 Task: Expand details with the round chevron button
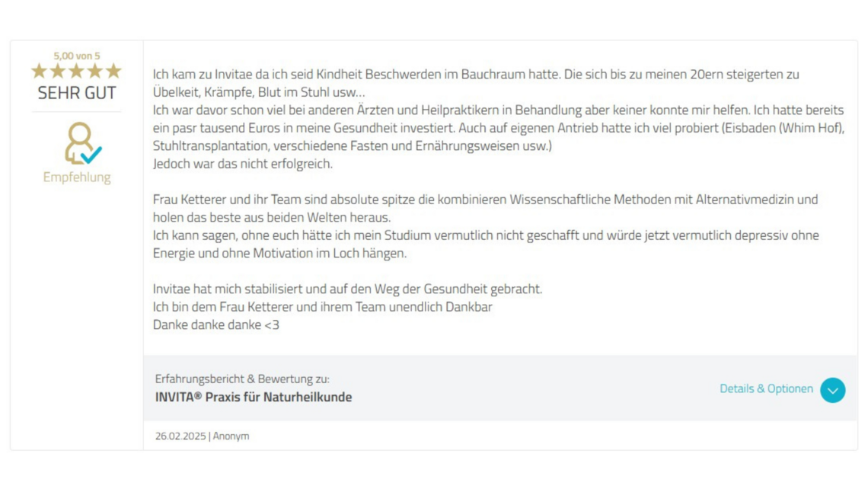(832, 390)
